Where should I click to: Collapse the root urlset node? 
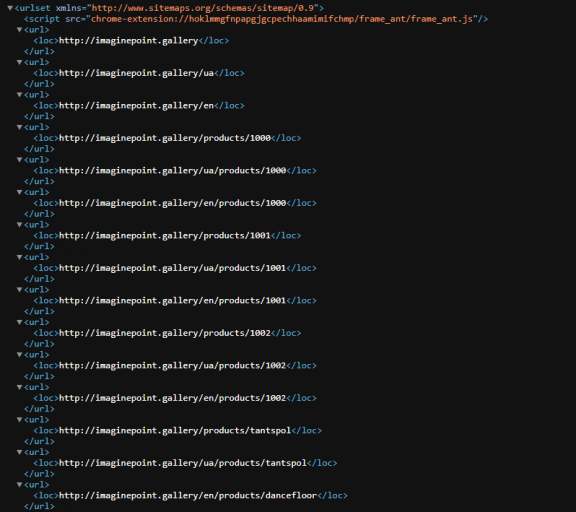pyautogui.click(x=10, y=8)
